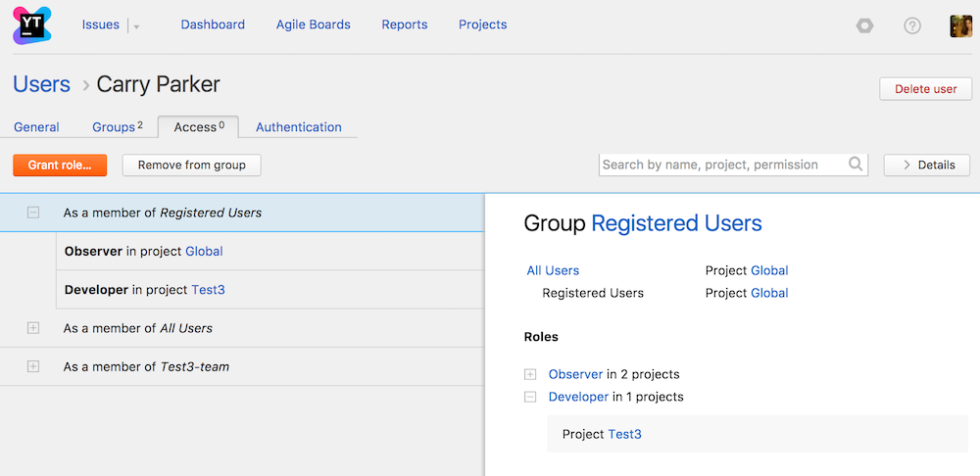Open the Registered Users group link
980x476 pixels.
point(676,223)
